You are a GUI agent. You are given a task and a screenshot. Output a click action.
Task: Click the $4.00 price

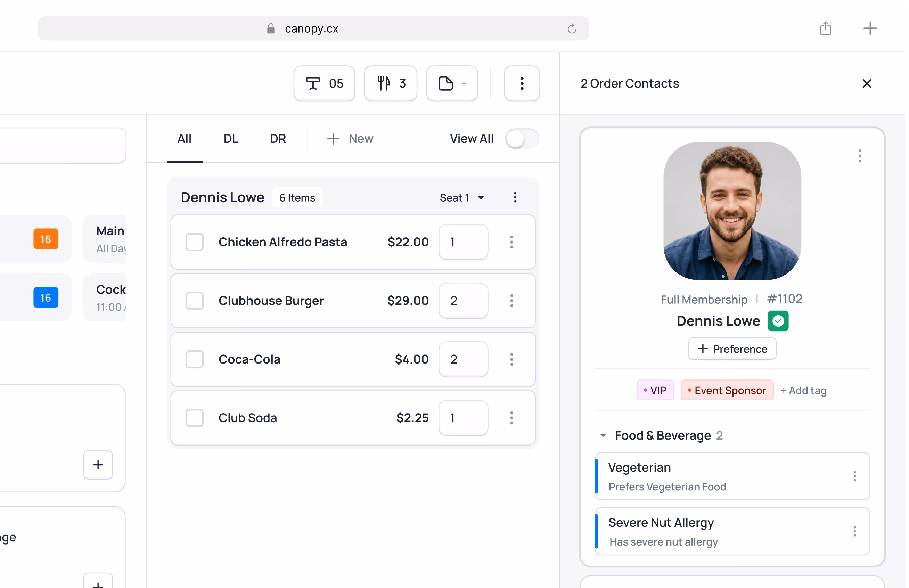click(x=411, y=359)
